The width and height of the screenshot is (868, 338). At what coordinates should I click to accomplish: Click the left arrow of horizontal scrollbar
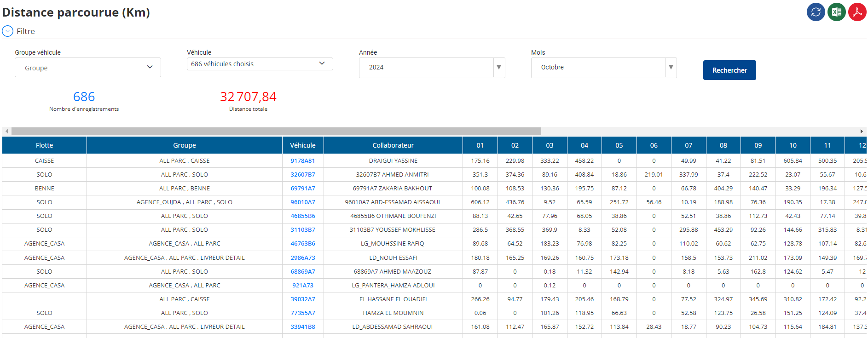pos(6,132)
